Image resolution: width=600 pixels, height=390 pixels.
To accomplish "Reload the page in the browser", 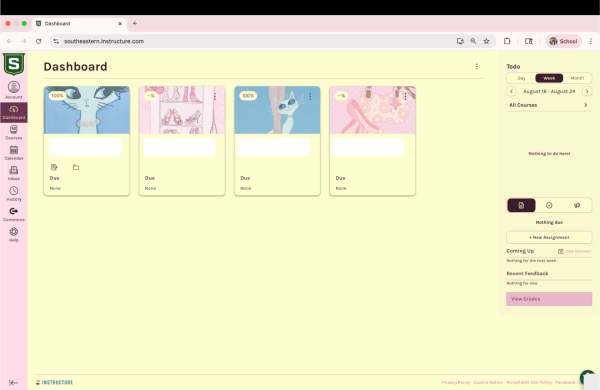I will click(x=38, y=41).
